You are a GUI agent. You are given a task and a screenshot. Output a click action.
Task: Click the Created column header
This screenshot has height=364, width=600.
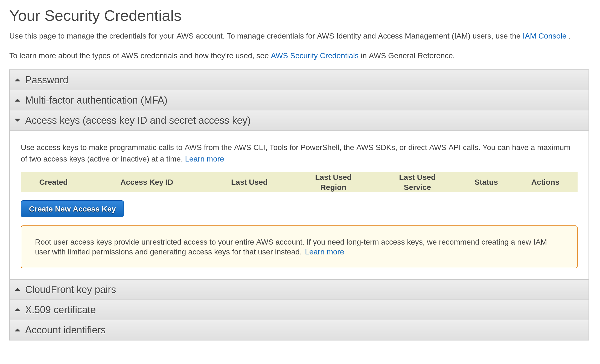[x=53, y=182]
